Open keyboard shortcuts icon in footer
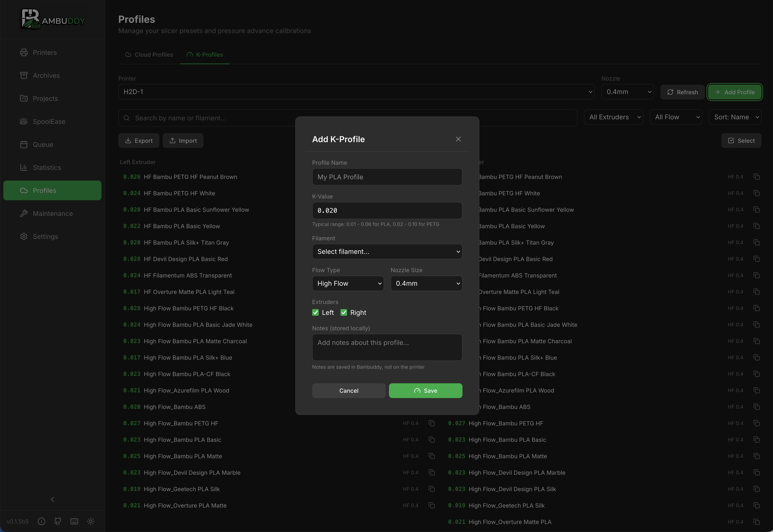This screenshot has width=773, height=532. (x=74, y=521)
